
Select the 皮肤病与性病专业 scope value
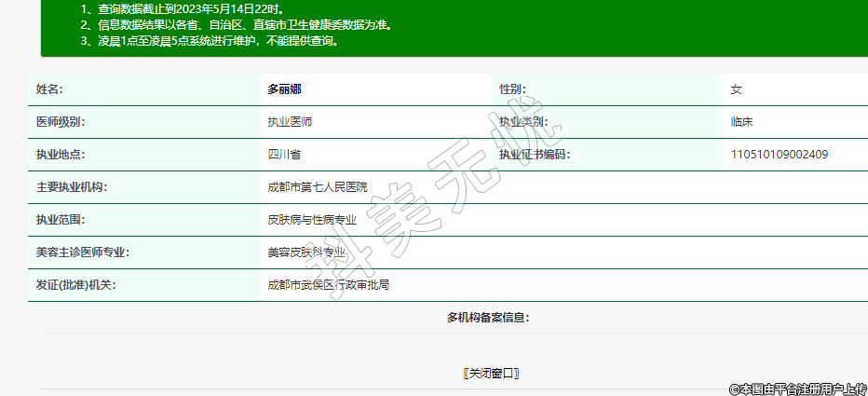[x=312, y=220]
